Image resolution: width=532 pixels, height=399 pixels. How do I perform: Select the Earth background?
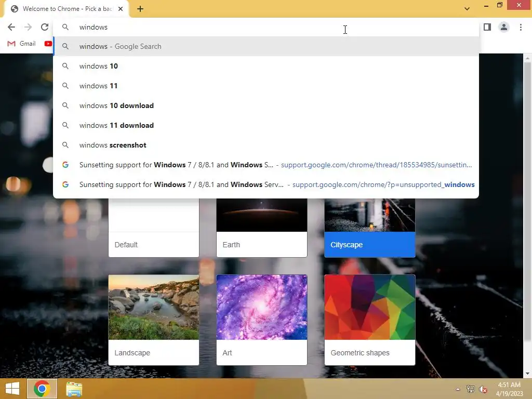(262, 228)
